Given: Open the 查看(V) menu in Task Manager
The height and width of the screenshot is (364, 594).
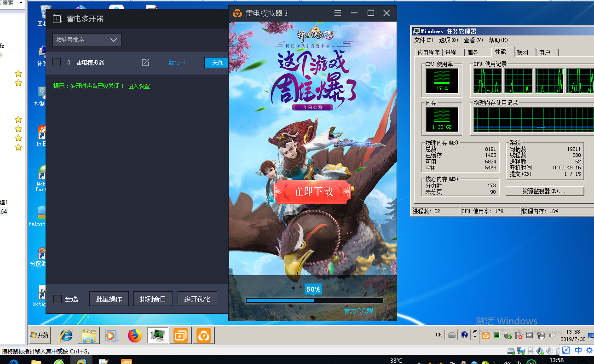Looking at the screenshot, I should click(473, 40).
